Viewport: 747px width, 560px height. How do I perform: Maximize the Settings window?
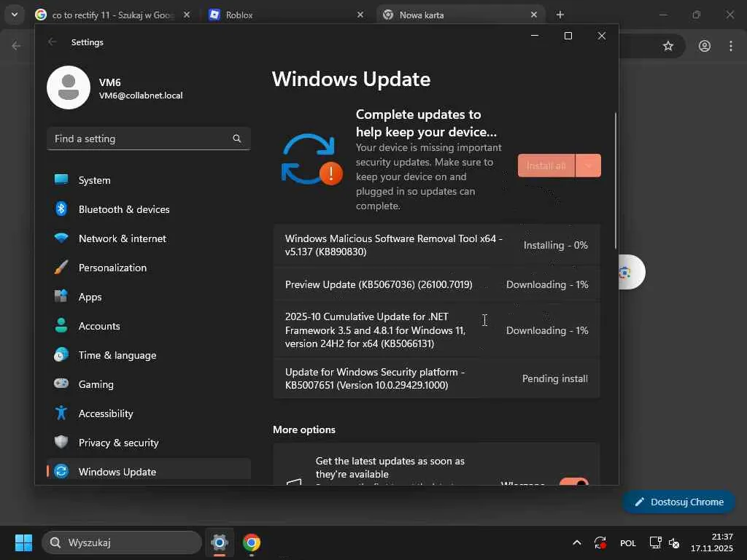click(568, 36)
